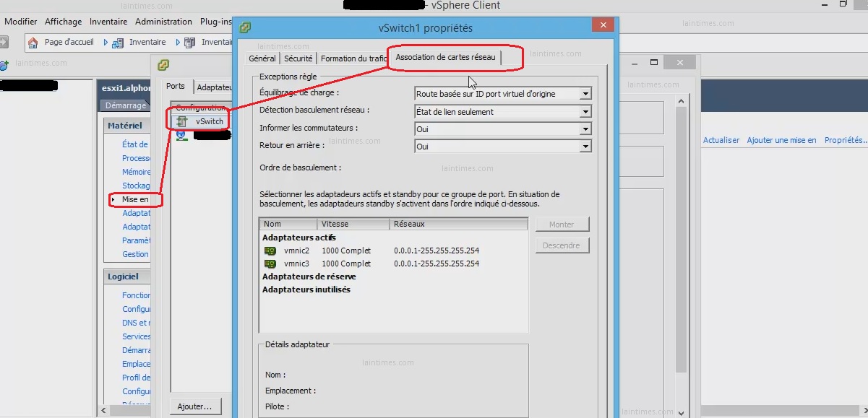Click the Nom column header
The width and height of the screenshot is (868, 418).
tap(288, 225)
